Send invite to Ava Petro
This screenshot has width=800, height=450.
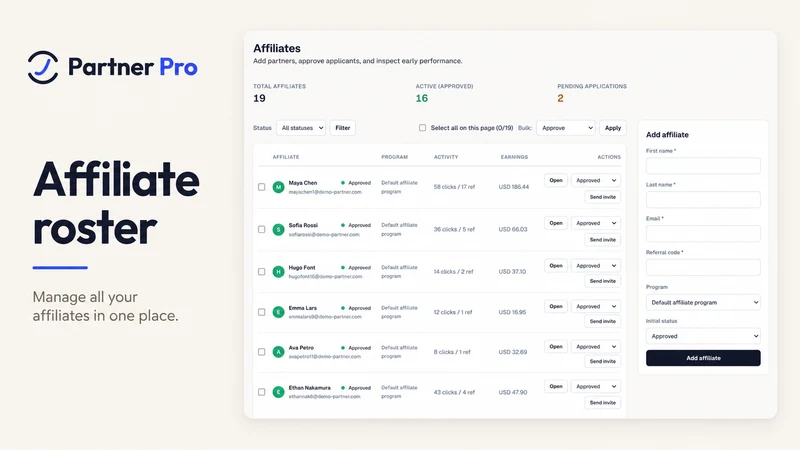pyautogui.click(x=603, y=361)
